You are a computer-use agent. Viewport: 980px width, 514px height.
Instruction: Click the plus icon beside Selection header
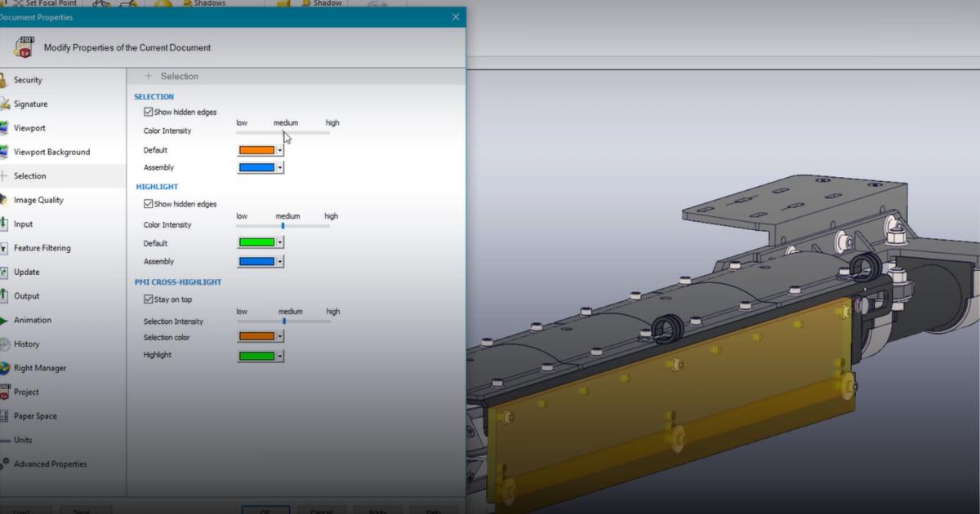coord(149,76)
